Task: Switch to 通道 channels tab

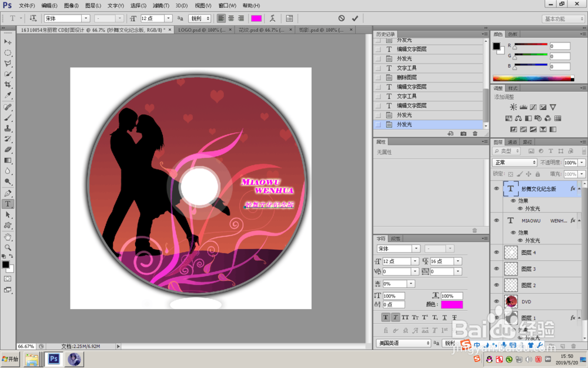Action: [x=512, y=141]
